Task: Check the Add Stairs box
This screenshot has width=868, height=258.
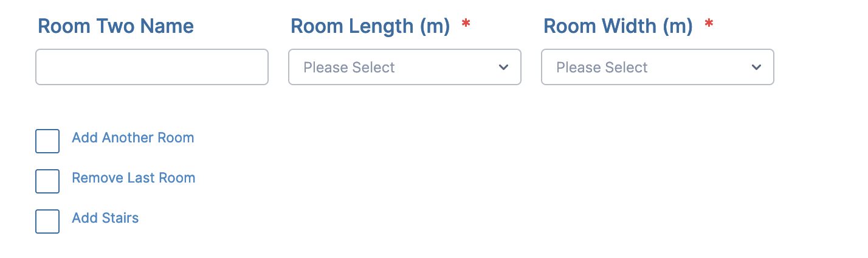Action: tap(47, 221)
